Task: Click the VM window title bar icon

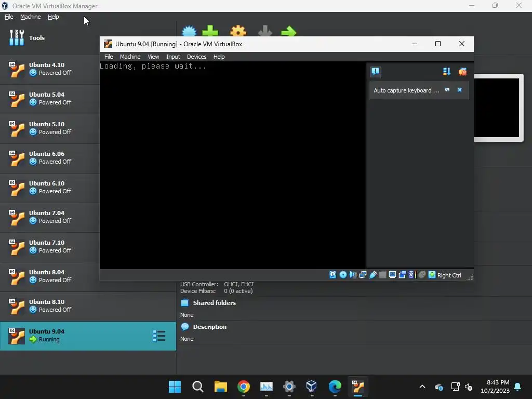Action: 108,44
